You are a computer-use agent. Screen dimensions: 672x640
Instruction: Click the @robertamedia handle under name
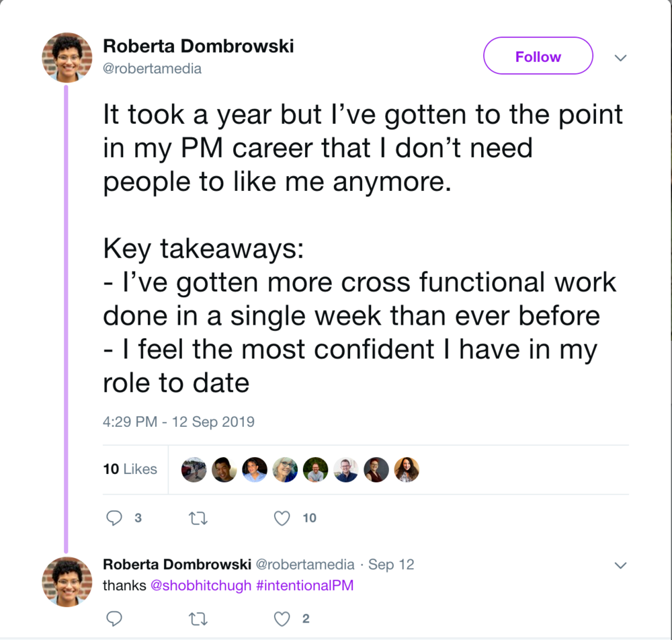click(152, 69)
